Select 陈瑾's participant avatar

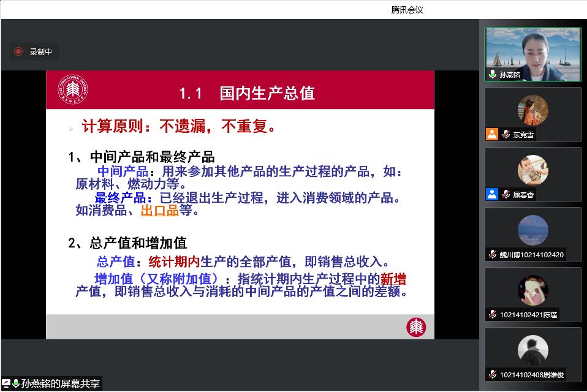532,290
